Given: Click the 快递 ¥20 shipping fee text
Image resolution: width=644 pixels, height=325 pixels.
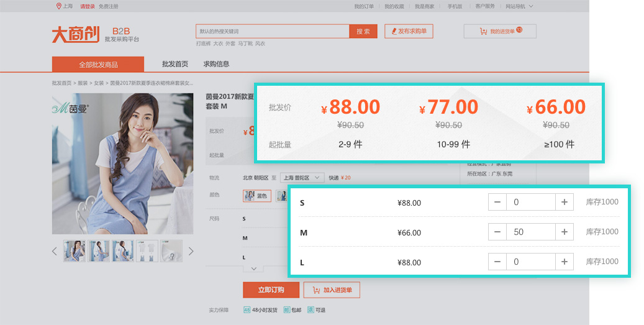Looking at the screenshot, I should (x=340, y=178).
